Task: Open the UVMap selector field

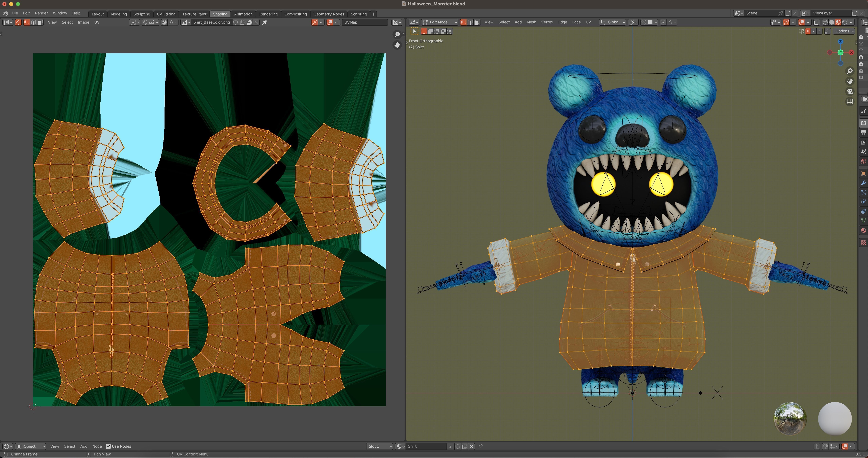Action: pos(365,22)
